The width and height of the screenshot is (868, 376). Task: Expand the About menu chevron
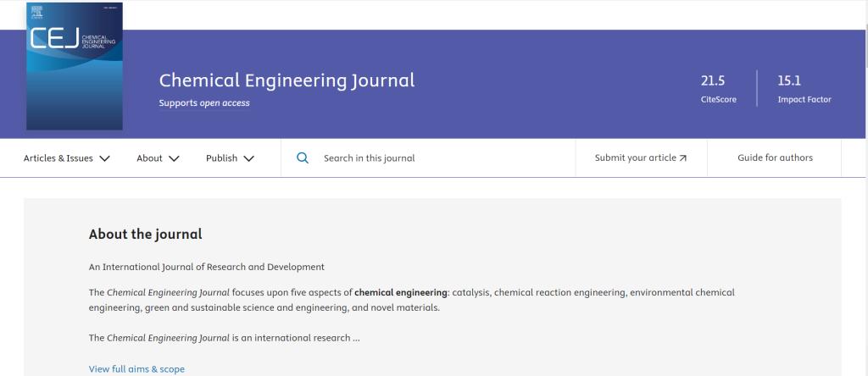tap(174, 158)
